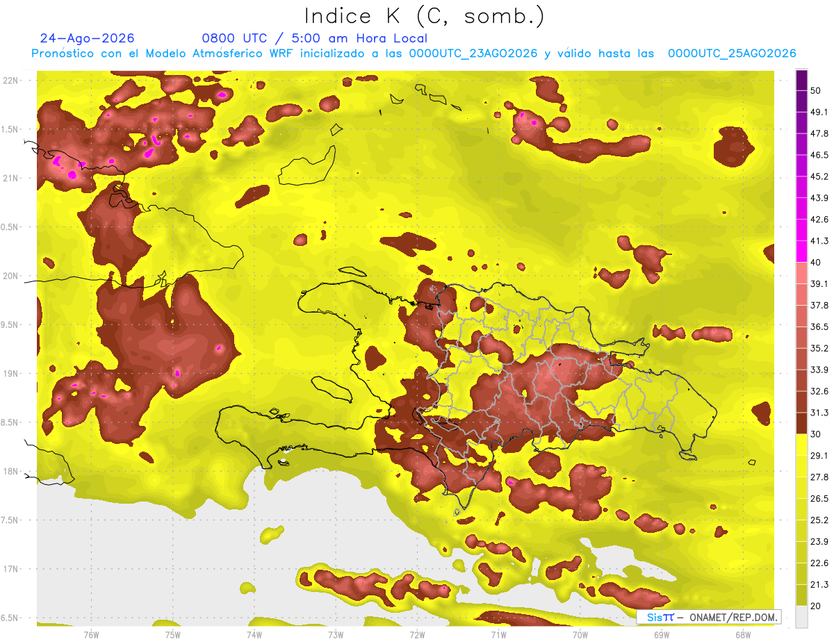The width and height of the screenshot is (834, 644).
Task: Click the '72W' longitude label
Action: pyautogui.click(x=417, y=635)
